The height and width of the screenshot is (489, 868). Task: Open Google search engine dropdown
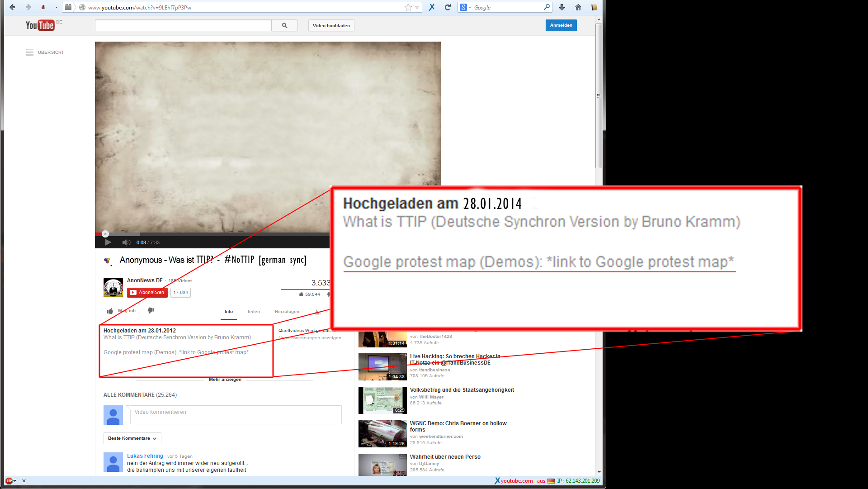tap(465, 7)
